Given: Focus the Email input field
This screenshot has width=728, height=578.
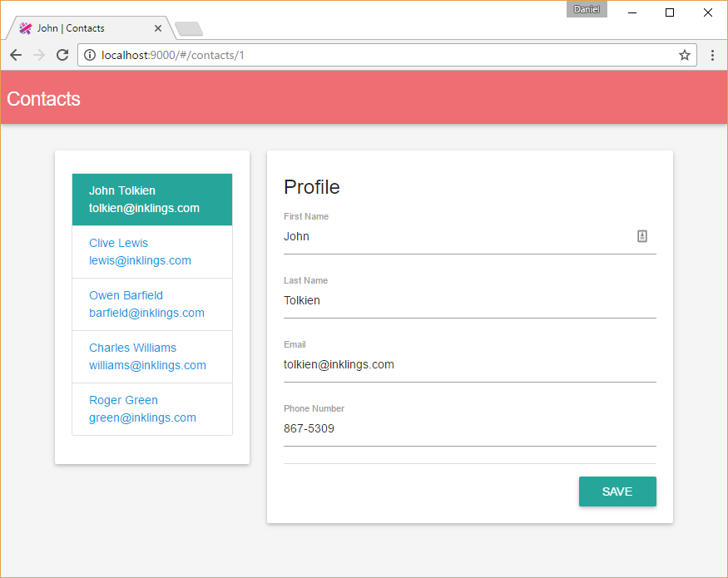Looking at the screenshot, I should click(469, 365).
